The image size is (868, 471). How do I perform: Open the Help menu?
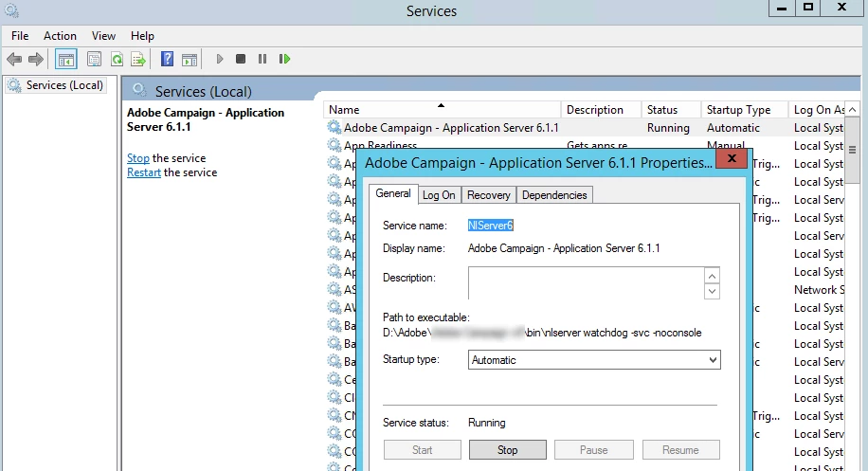(x=142, y=36)
